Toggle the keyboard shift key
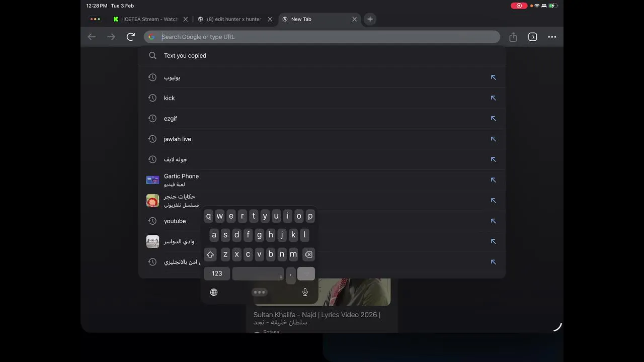644x362 pixels. click(x=210, y=254)
